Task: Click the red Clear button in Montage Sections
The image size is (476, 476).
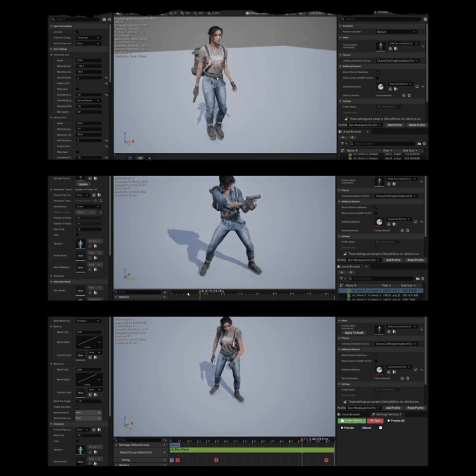Action: pos(375,421)
